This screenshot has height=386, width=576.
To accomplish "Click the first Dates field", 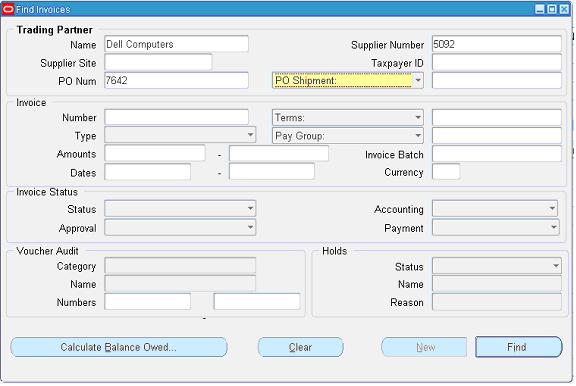I will 148,172.
